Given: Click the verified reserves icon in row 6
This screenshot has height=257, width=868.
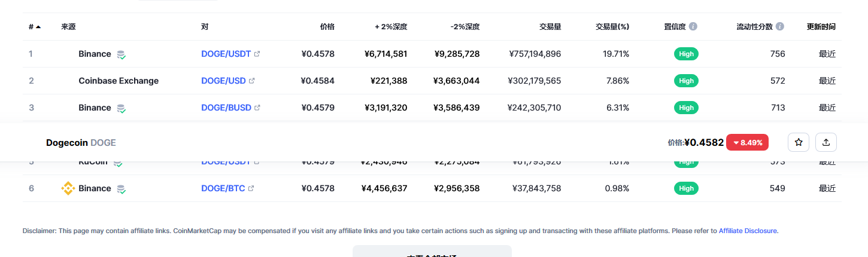Looking at the screenshot, I should [x=121, y=189].
